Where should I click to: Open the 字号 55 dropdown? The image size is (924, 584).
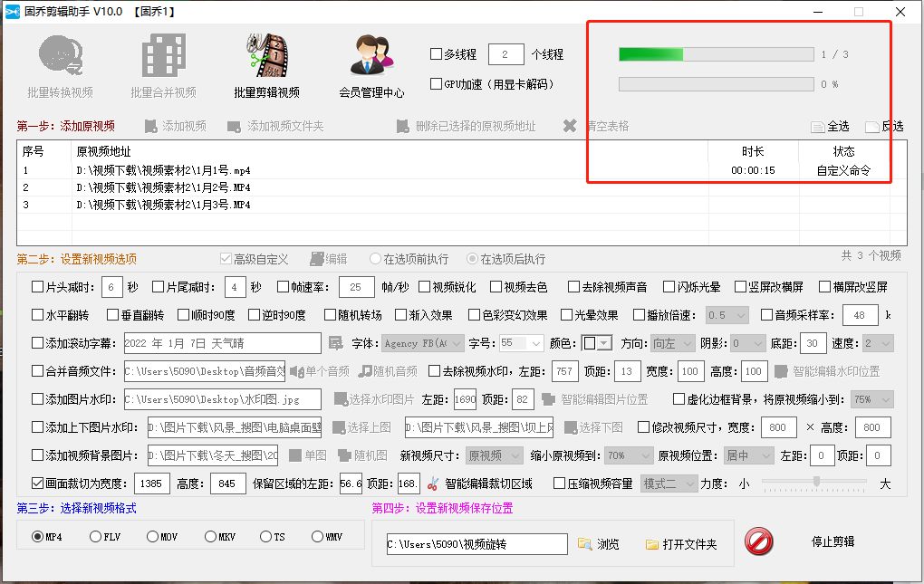click(521, 343)
